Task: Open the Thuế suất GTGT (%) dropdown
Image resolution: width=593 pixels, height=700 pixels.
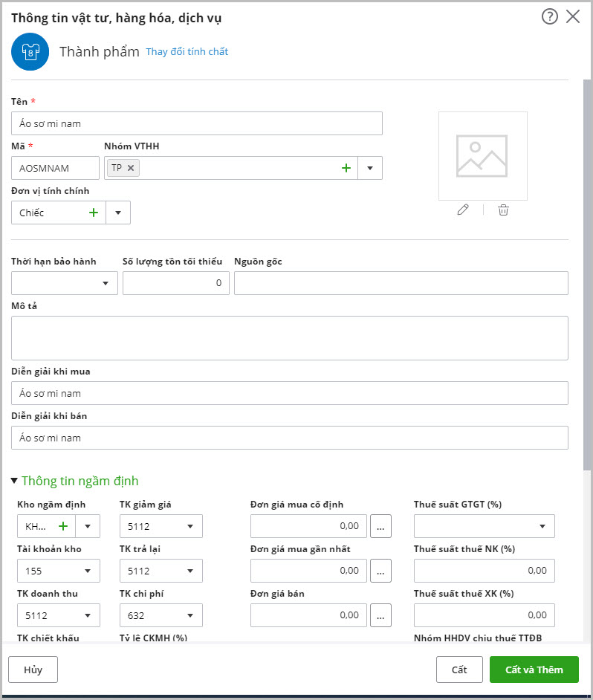Action: pos(542,526)
